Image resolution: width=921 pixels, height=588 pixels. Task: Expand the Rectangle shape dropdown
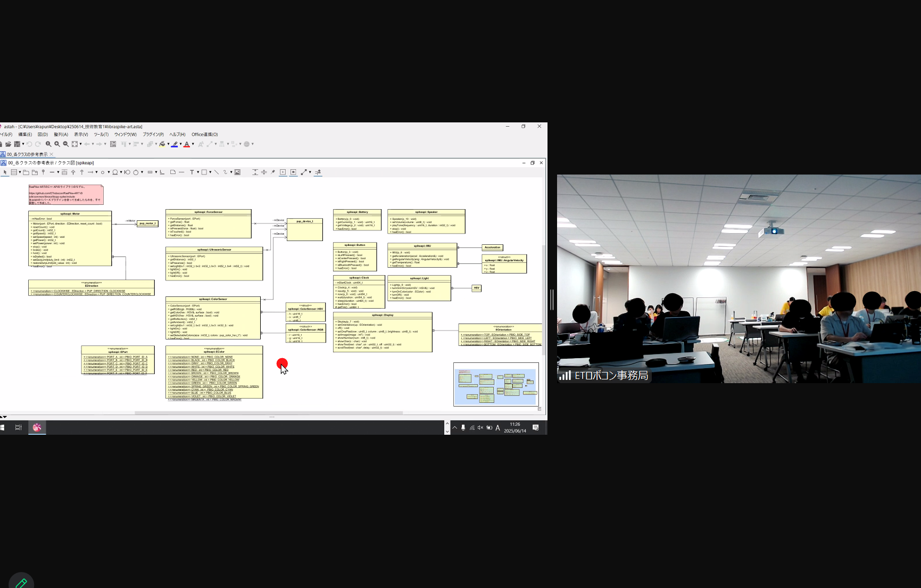pyautogui.click(x=210, y=172)
